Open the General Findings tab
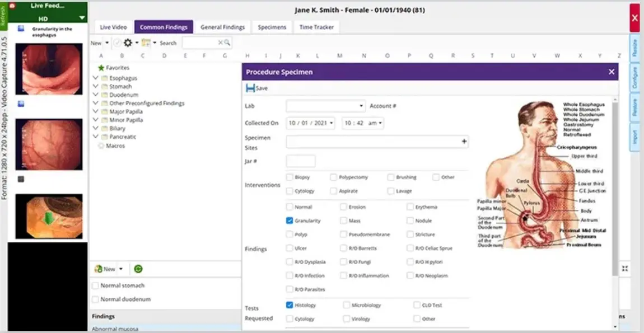This screenshot has height=333, width=644. coord(224,26)
